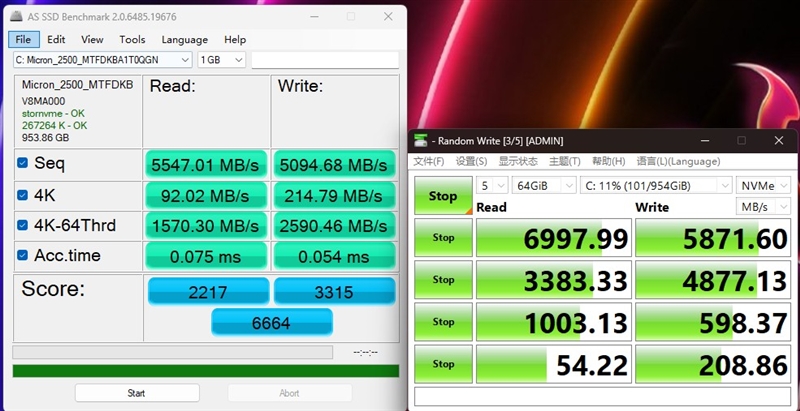The image size is (800, 411).
Task: Click Stop button beside 3383.33 read result
Action: [x=443, y=279]
